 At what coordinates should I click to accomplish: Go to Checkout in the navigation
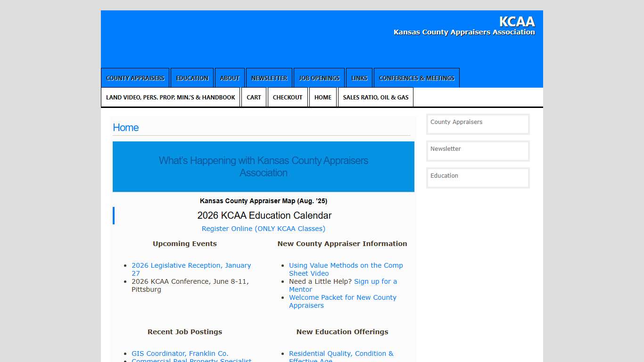coord(288,98)
